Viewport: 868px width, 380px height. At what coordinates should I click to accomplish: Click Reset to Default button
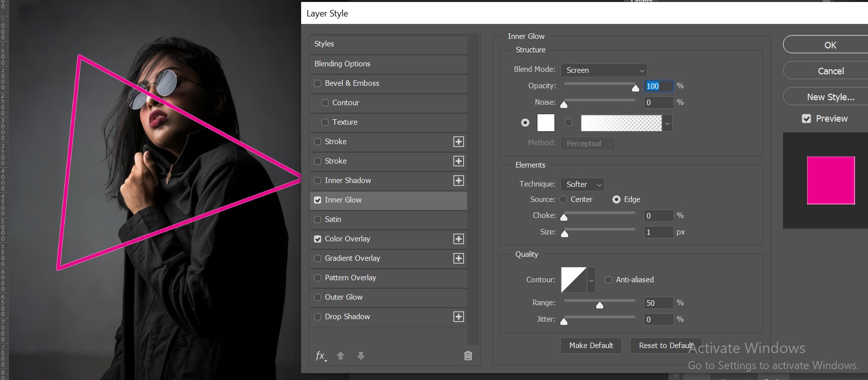666,346
